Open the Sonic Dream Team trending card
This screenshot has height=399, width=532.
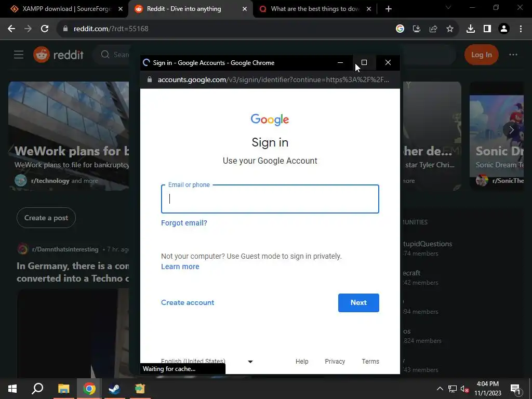coord(497,136)
